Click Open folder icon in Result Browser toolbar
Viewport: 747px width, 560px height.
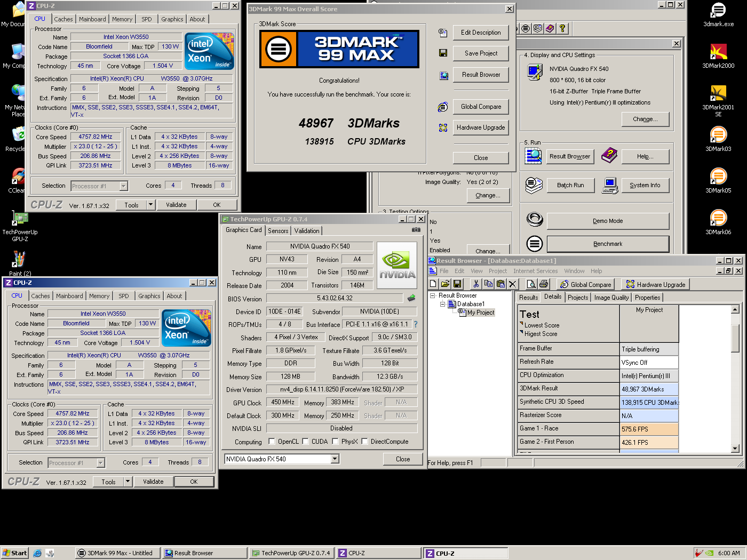[x=445, y=284]
